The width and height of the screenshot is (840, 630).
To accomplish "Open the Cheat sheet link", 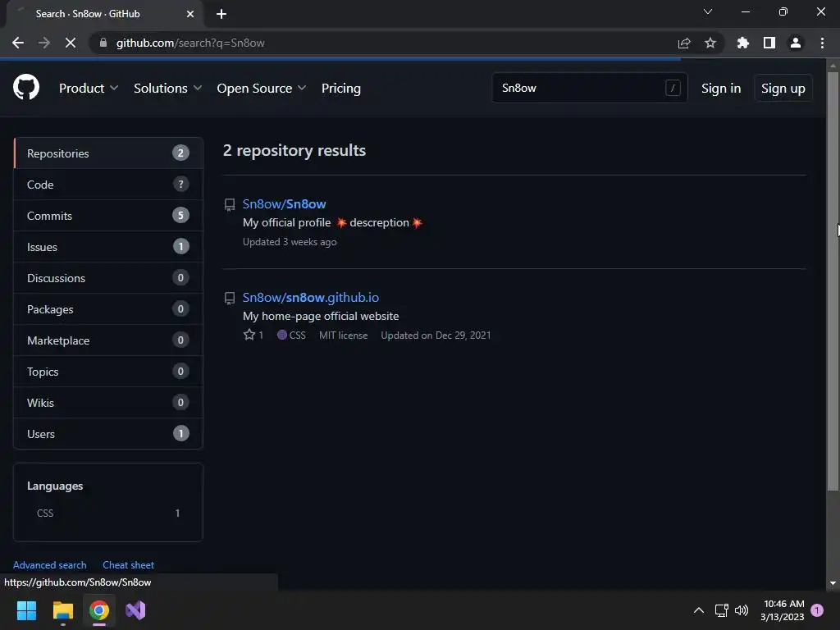I will click(x=128, y=564).
